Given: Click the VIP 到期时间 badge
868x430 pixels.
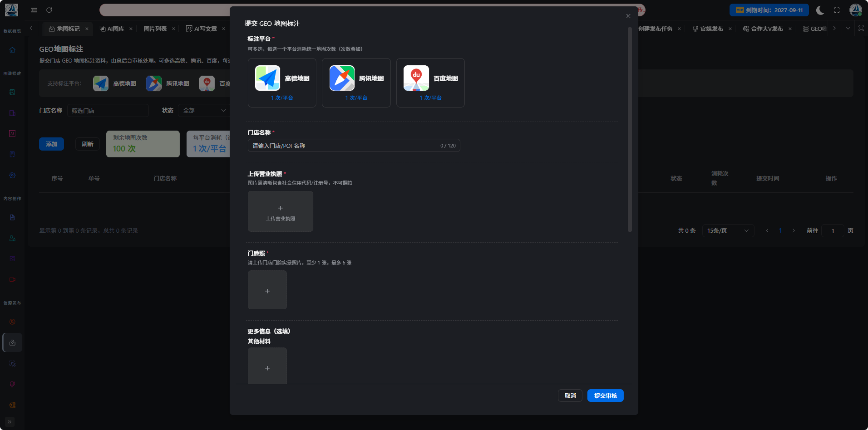Looking at the screenshot, I should (x=769, y=10).
